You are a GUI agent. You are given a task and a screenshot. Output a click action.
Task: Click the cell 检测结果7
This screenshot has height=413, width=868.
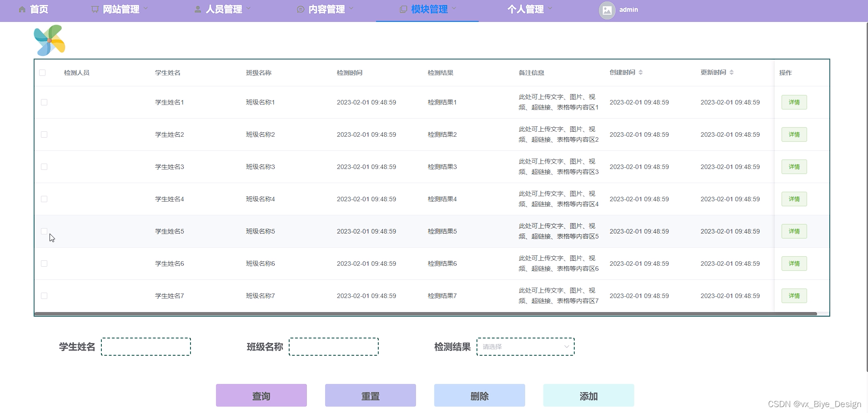point(442,296)
